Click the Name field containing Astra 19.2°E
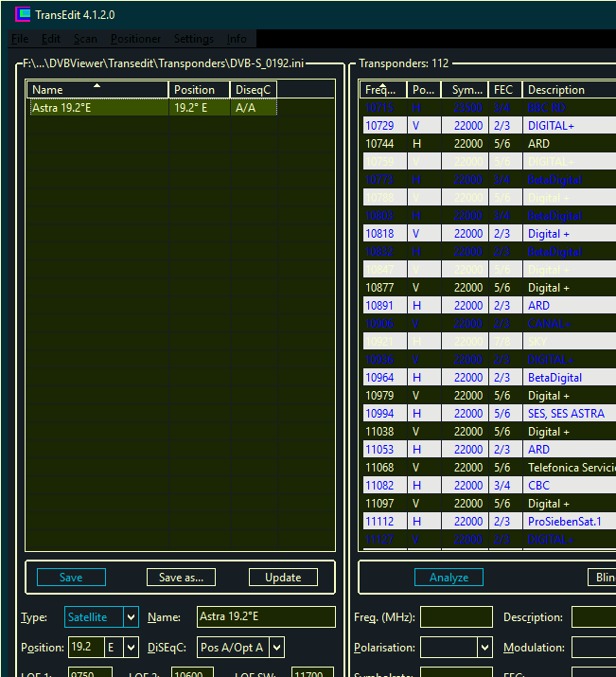The image size is (616, 677). [265, 617]
